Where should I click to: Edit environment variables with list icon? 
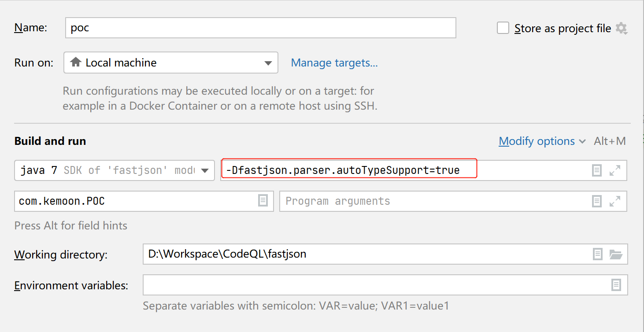[x=616, y=285]
